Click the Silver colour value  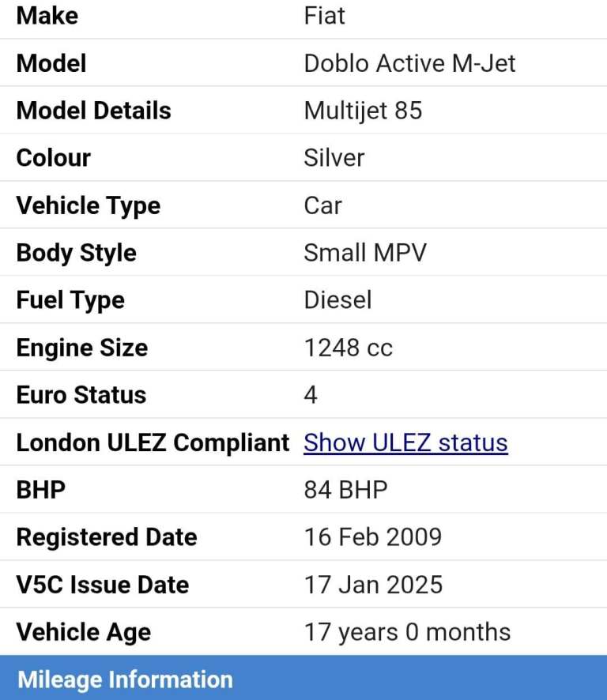pos(334,158)
